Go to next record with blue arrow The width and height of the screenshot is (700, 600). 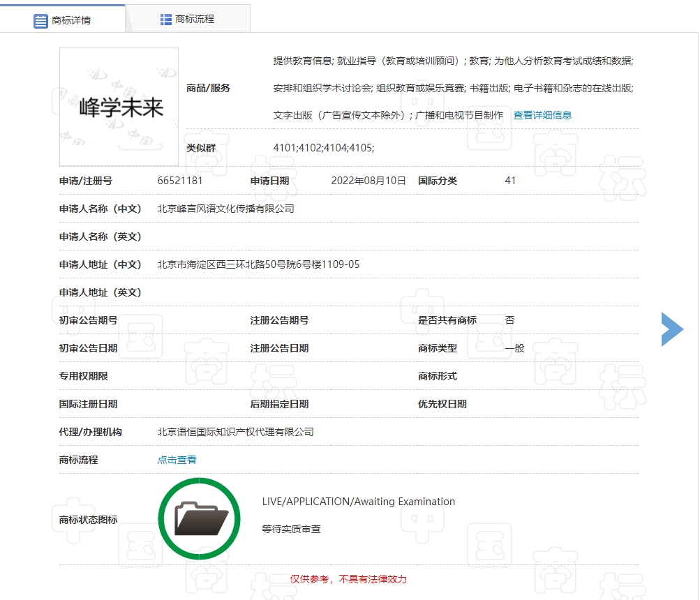click(672, 329)
